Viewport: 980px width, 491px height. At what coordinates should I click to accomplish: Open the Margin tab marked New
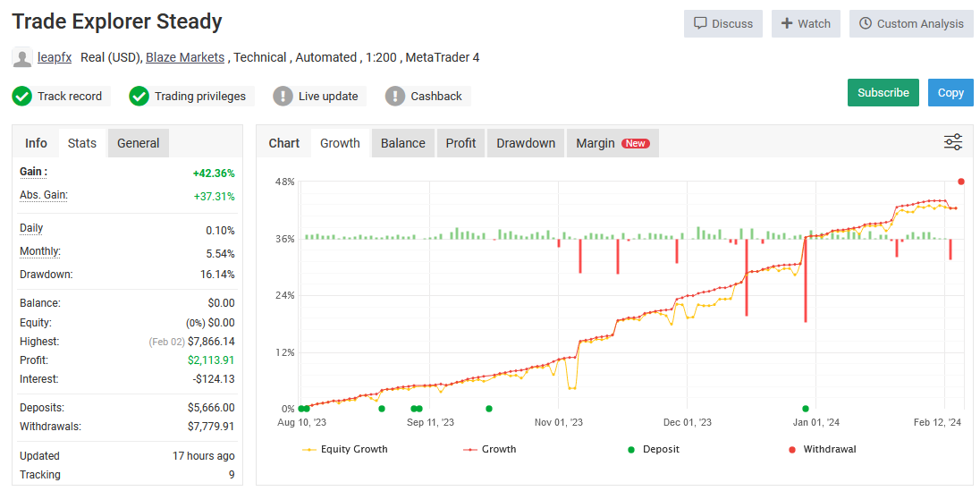(612, 143)
